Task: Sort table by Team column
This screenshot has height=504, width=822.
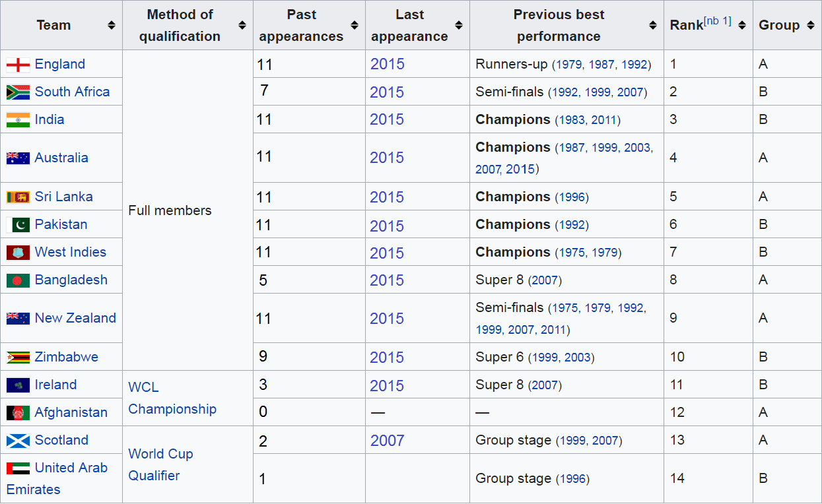Action: 111,25
